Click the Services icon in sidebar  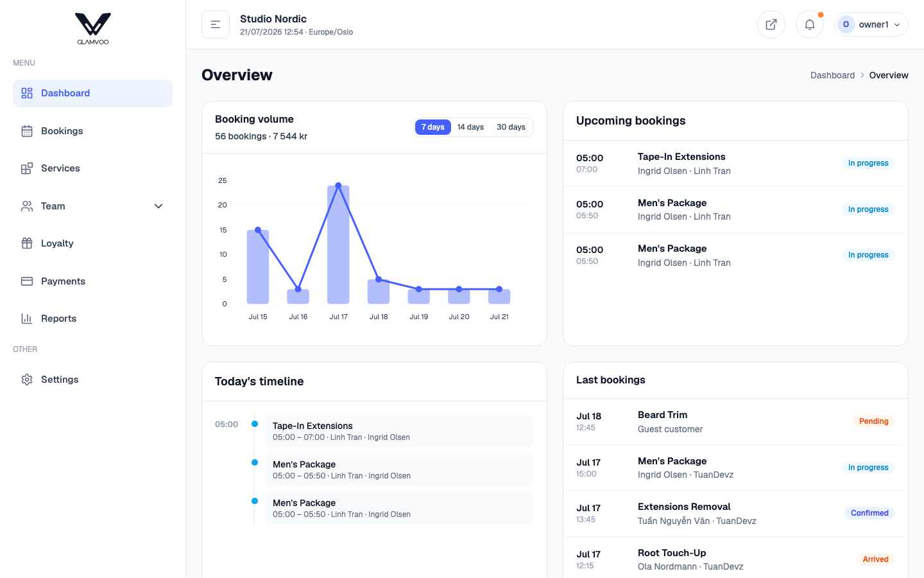27,168
